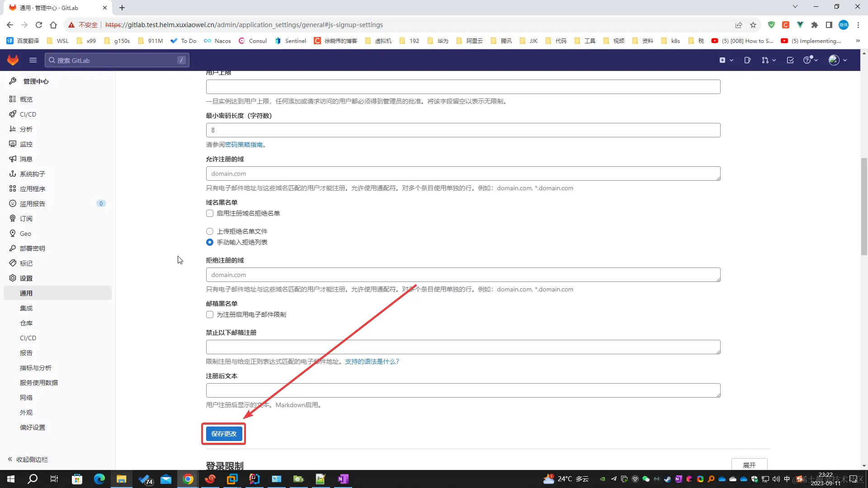The image size is (868, 488).
Task: Click the 系统钩子 anchor icon in sidebar
Action: (13, 174)
